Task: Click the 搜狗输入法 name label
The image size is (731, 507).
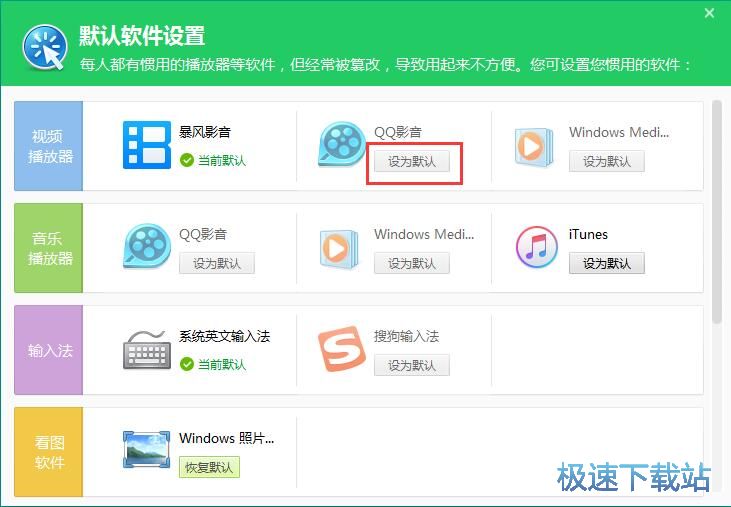Action: [x=407, y=336]
